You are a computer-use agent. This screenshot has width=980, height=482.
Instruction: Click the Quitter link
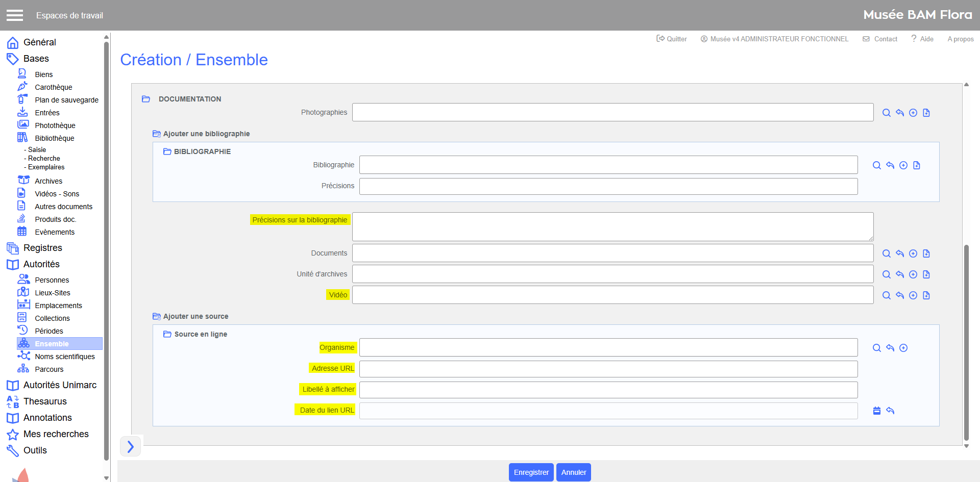672,39
